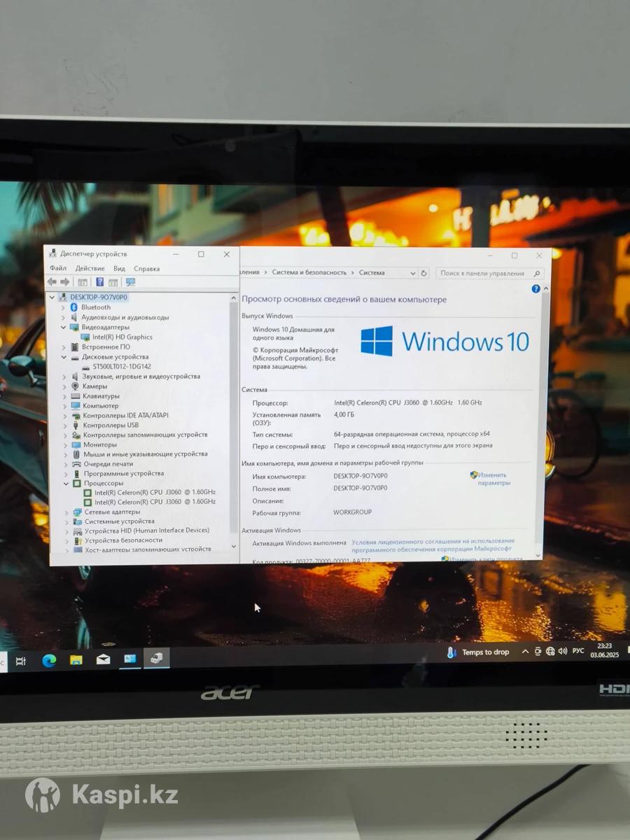Click the volume speaker icon in system tray
The height and width of the screenshot is (840, 630).
click(x=563, y=652)
